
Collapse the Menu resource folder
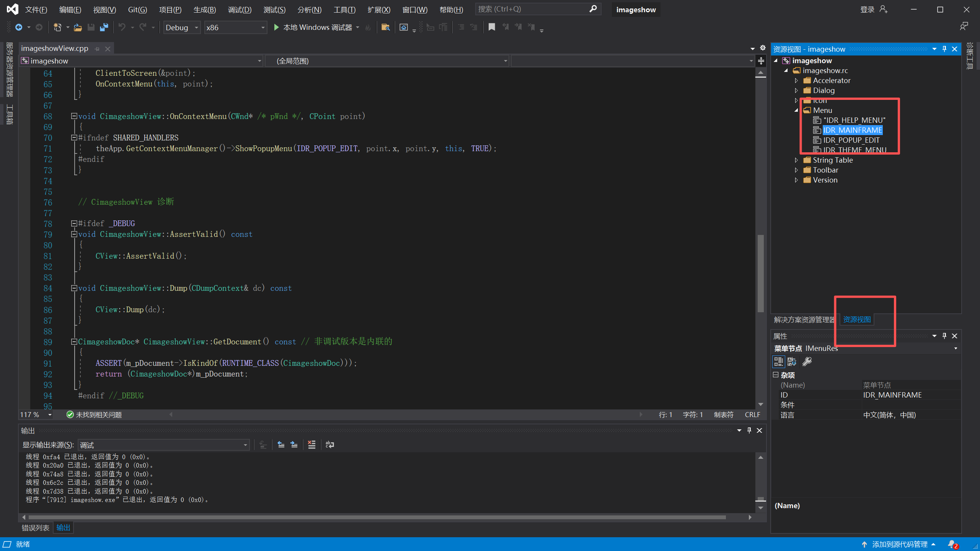796,110
